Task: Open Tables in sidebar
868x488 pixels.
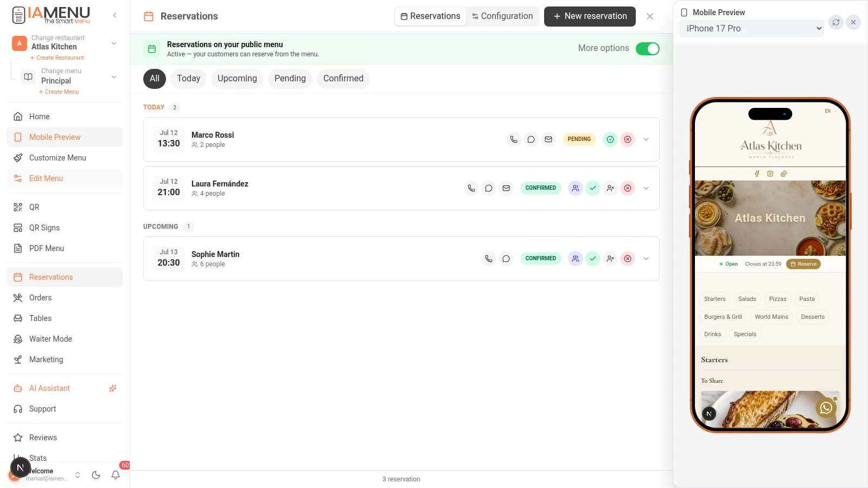Action: (x=65, y=318)
